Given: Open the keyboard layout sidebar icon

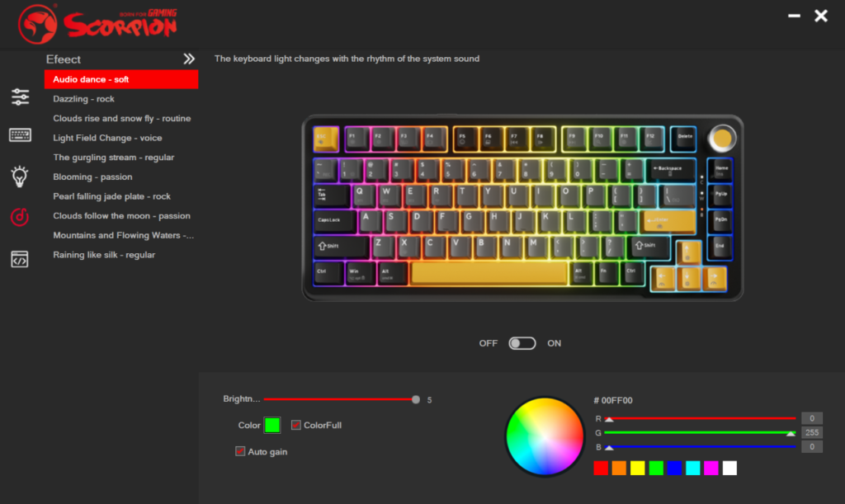Looking at the screenshot, I should (x=20, y=134).
